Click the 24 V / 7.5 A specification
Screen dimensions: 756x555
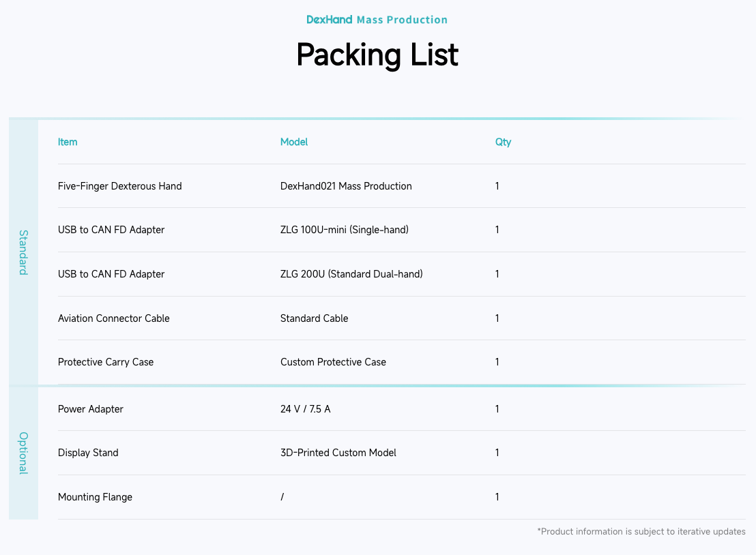(x=305, y=409)
